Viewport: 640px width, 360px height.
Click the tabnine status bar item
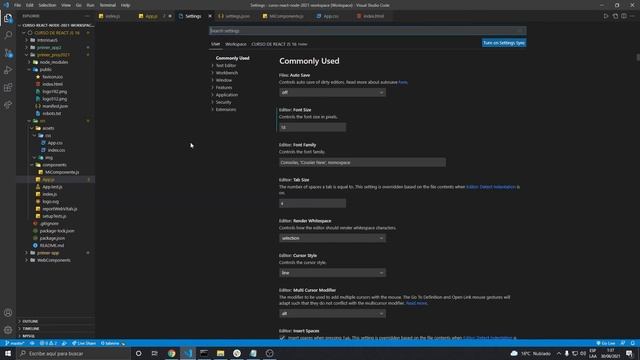click(112, 343)
